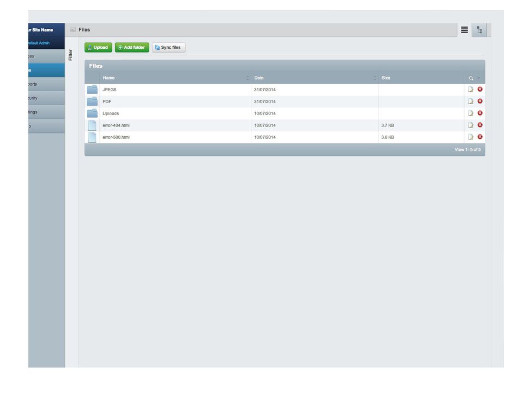This screenshot has width=532, height=399.
Task: Click the Add folder button
Action: coord(132,48)
